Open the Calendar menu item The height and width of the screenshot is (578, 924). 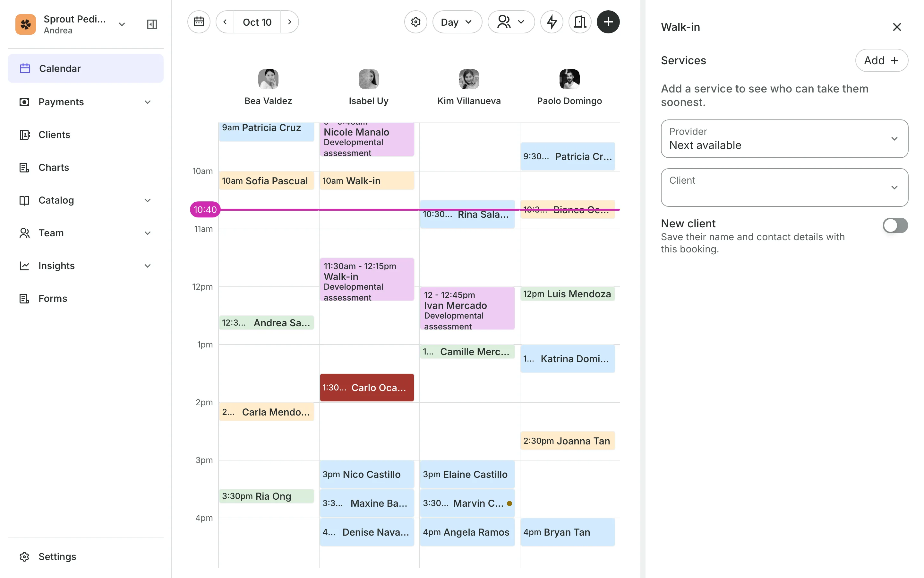pos(86,68)
